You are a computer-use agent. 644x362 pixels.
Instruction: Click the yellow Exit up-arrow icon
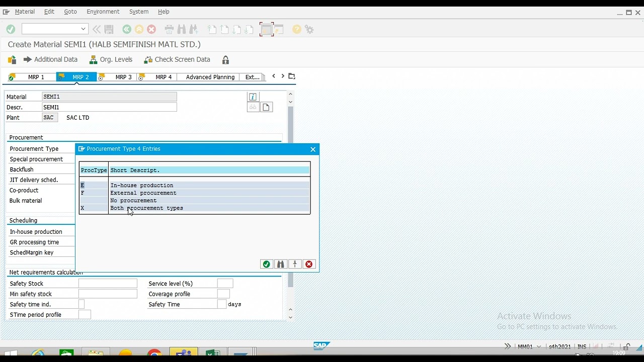click(x=139, y=30)
